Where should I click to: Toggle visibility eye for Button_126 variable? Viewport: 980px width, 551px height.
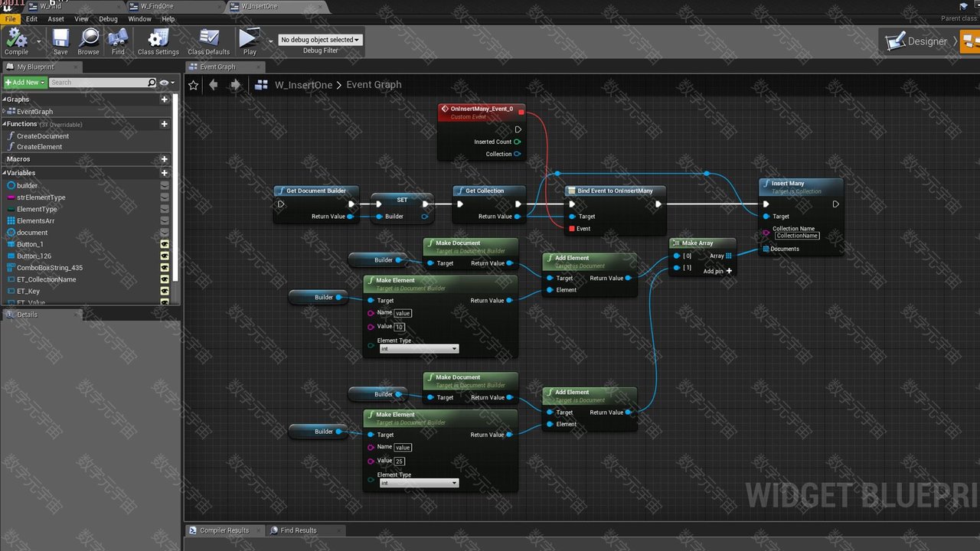[x=165, y=256]
